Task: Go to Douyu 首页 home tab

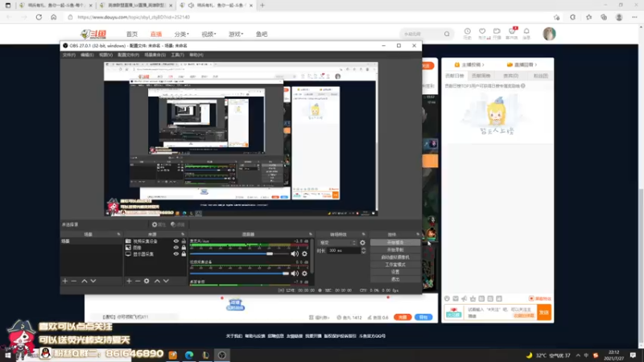Action: pyautogui.click(x=132, y=34)
